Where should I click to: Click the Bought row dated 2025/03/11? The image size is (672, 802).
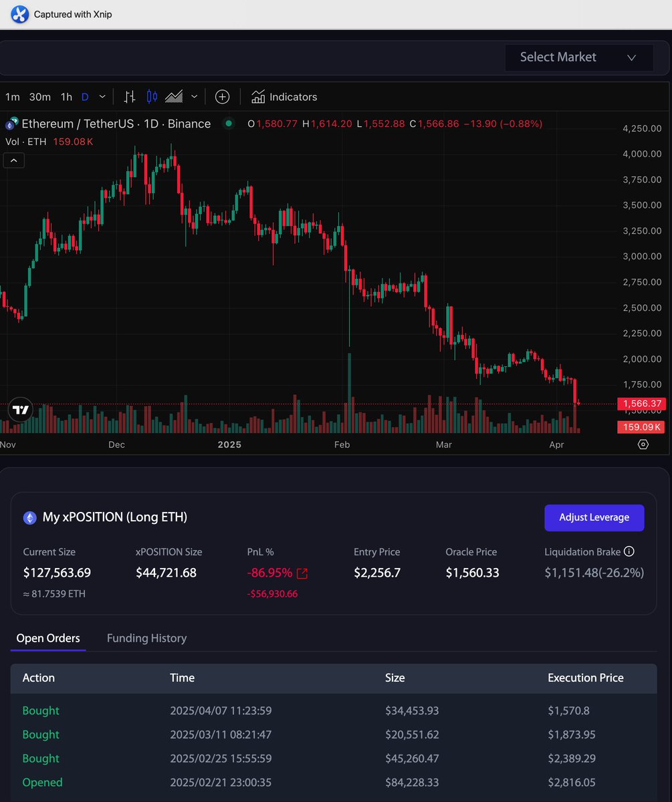[334, 734]
